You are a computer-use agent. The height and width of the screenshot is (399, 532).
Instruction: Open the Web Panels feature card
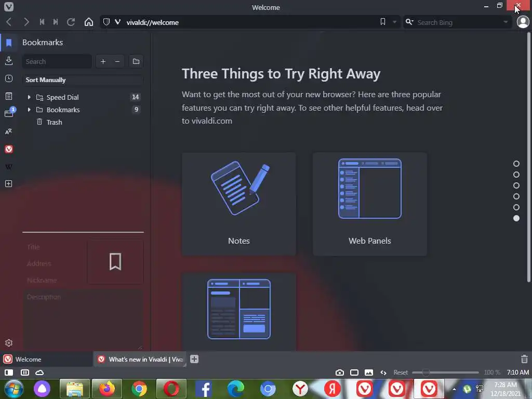pos(370,204)
